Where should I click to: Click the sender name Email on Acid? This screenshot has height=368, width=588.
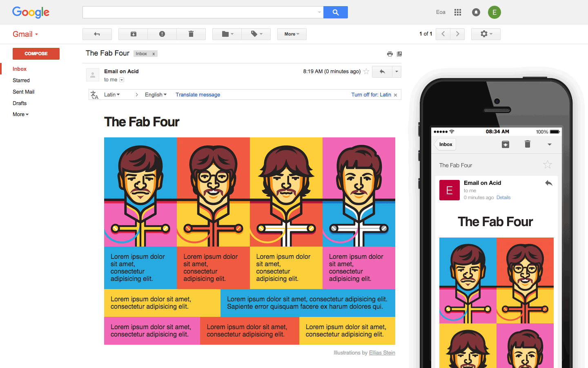pos(121,72)
